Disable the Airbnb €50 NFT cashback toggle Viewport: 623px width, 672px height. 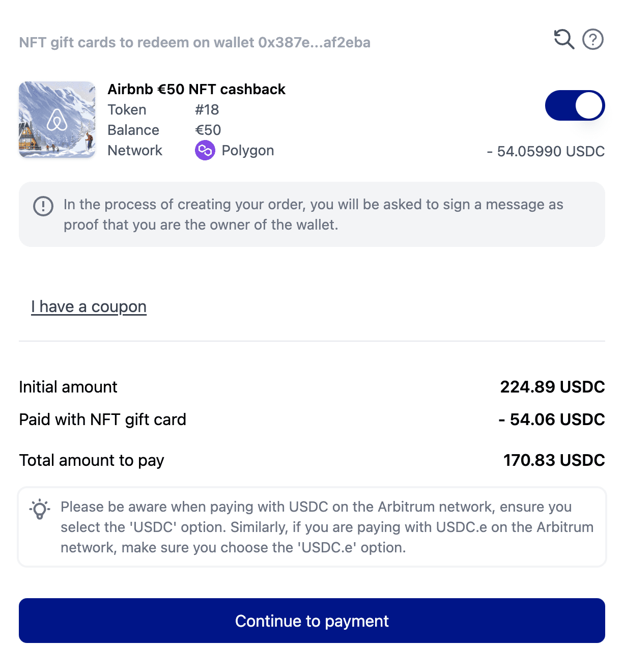click(575, 105)
